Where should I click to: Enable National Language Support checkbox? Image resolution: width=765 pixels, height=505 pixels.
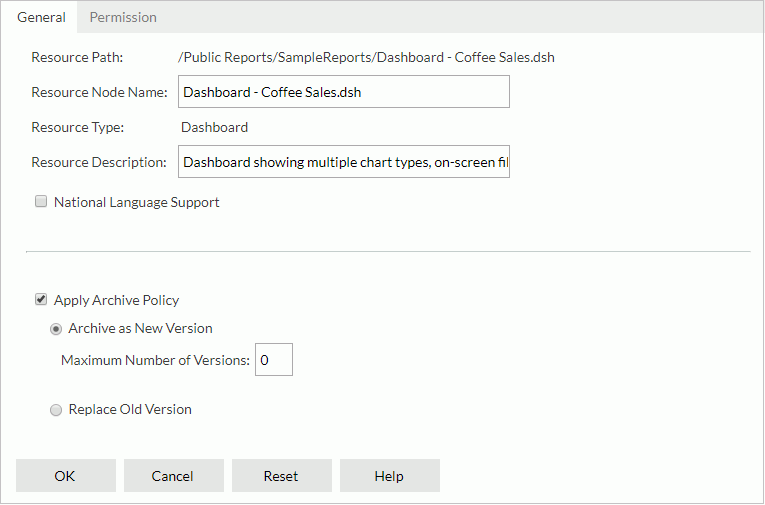click(41, 202)
